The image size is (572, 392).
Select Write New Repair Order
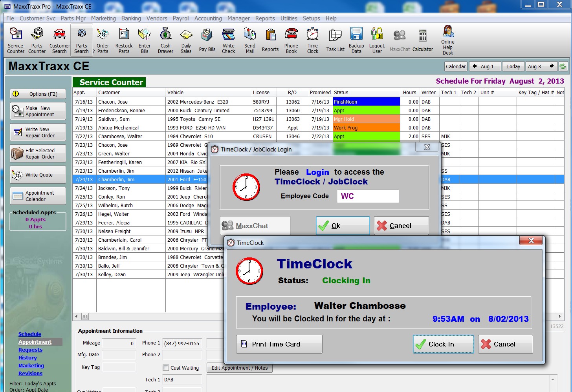coord(38,132)
